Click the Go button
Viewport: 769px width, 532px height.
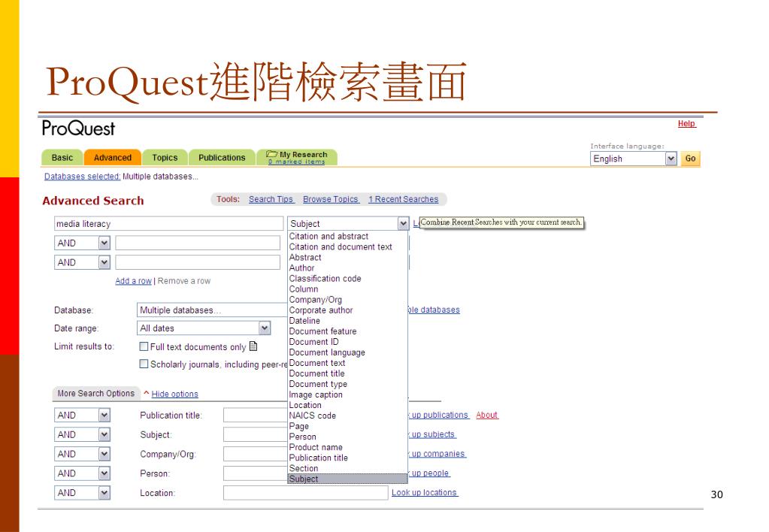690,159
